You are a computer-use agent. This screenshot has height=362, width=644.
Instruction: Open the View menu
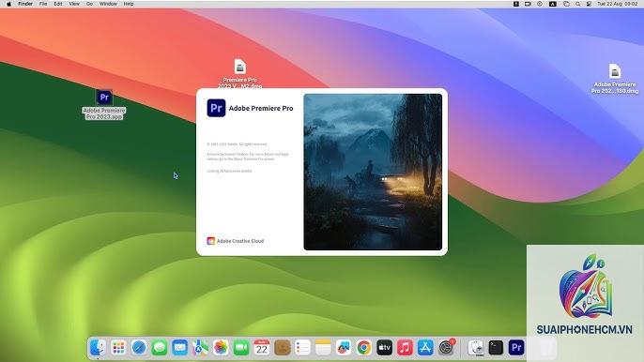click(x=74, y=4)
